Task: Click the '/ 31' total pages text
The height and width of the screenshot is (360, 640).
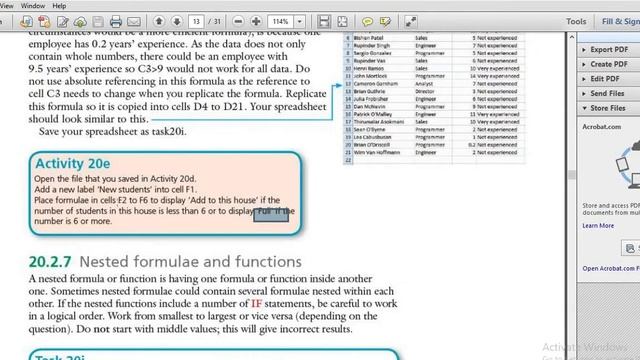Action: 214,21
